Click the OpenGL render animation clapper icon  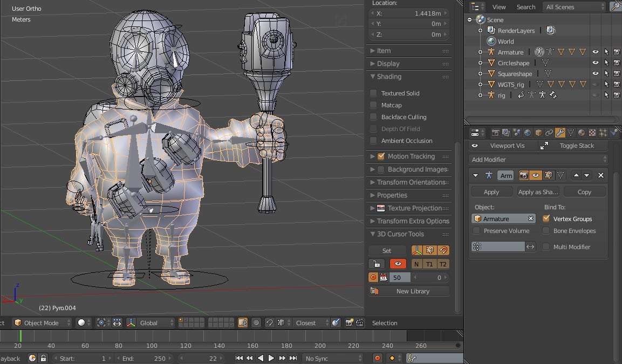coord(360,323)
